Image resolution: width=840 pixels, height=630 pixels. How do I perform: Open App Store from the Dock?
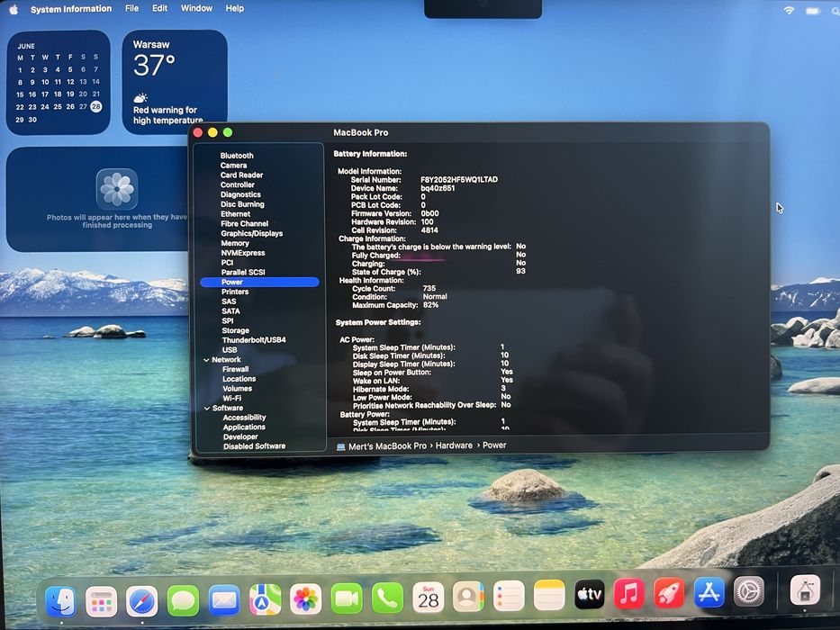tap(709, 592)
